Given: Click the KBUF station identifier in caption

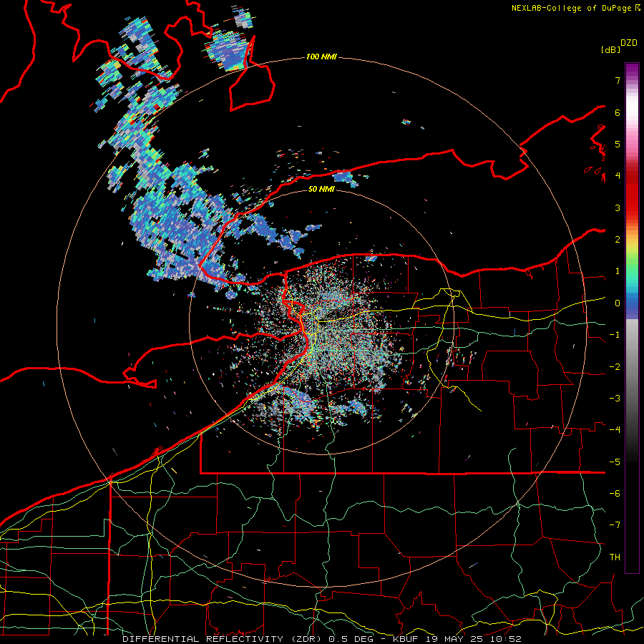Looking at the screenshot, I should (x=406, y=639).
